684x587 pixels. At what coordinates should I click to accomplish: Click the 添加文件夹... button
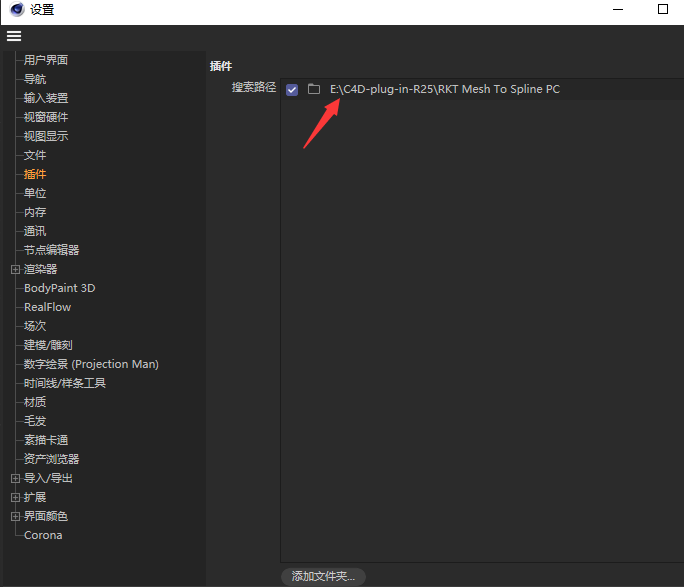pyautogui.click(x=323, y=576)
